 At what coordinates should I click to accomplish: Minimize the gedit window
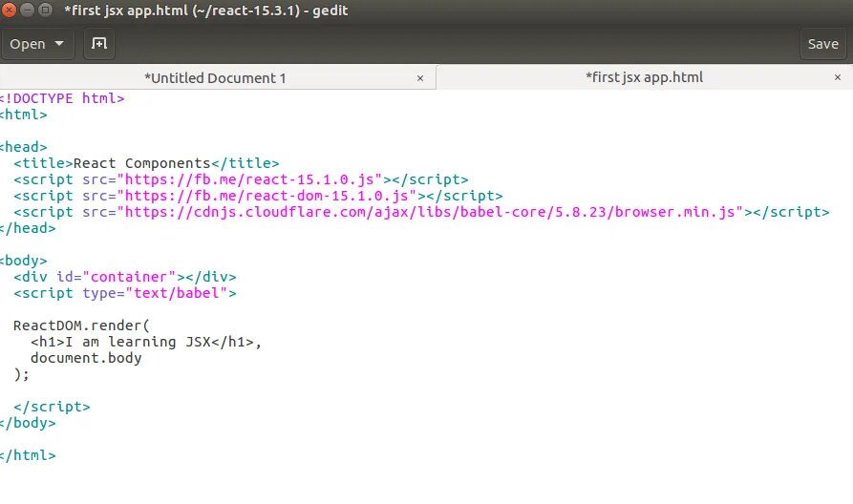pos(27,10)
